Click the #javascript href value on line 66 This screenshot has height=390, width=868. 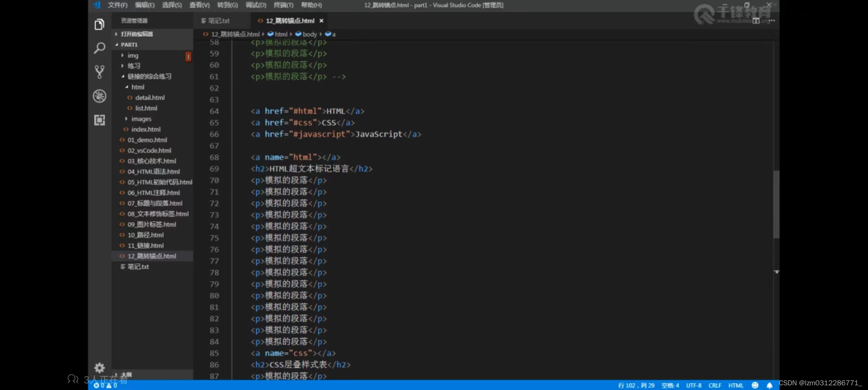tap(319, 134)
